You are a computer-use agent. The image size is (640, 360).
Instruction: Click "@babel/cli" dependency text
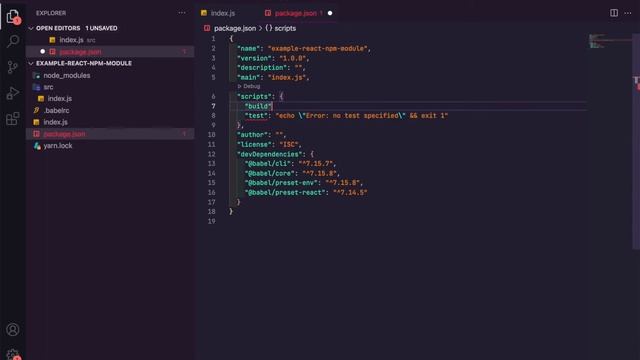pos(268,164)
